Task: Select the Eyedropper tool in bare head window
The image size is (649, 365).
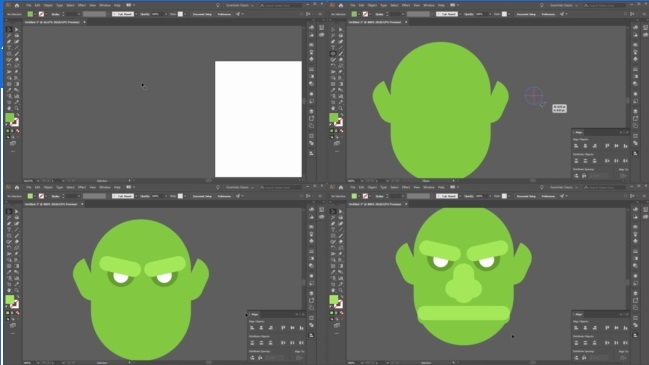Action: coord(333,90)
